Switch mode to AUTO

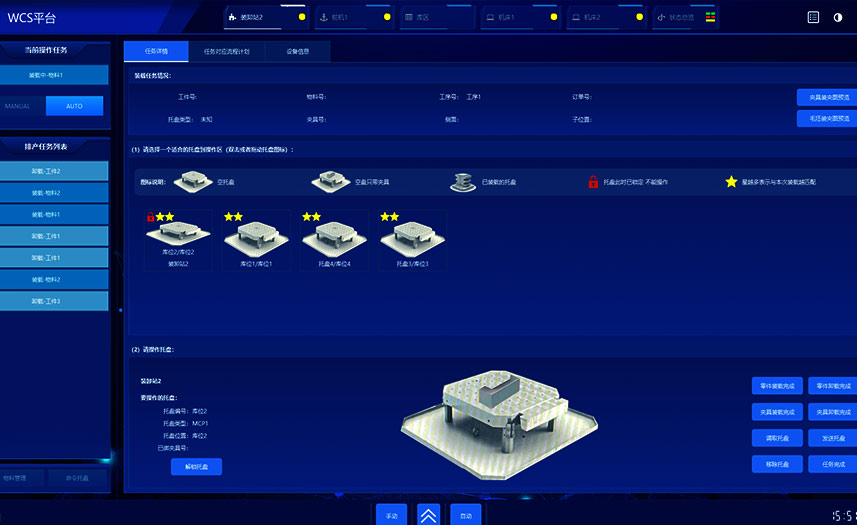[x=74, y=105]
